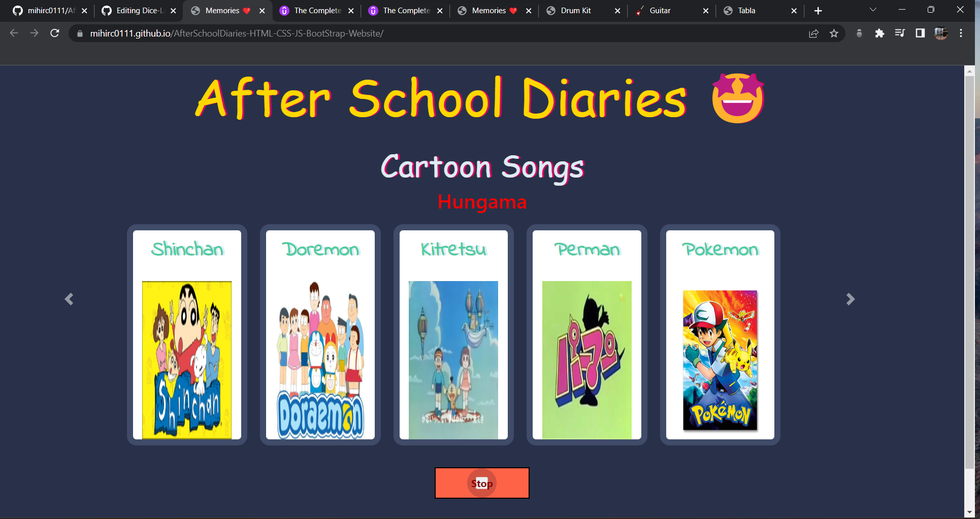This screenshot has width=980, height=519.
Task: Open the extensions puzzle icon
Action: [x=880, y=33]
